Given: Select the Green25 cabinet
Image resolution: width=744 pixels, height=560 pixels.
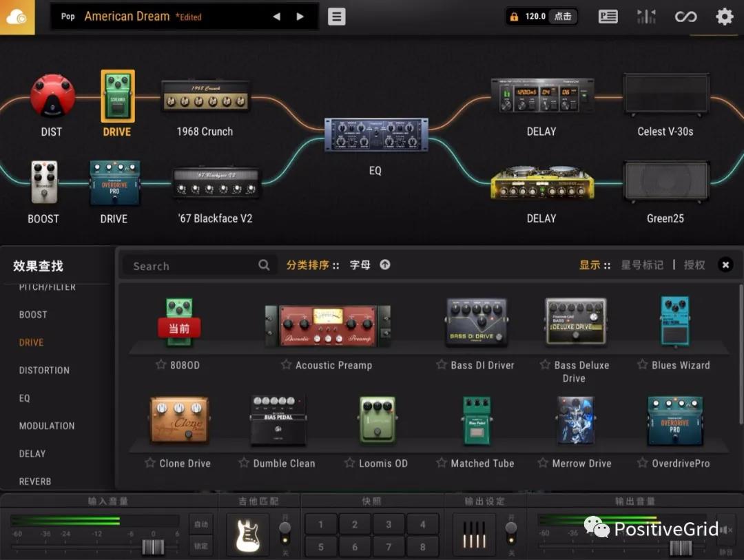Looking at the screenshot, I should (x=666, y=182).
